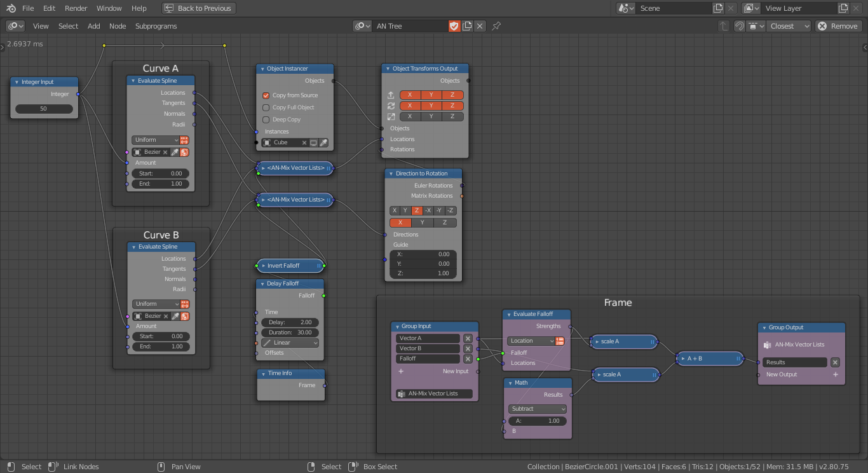Click Math node A value field

click(x=537, y=421)
